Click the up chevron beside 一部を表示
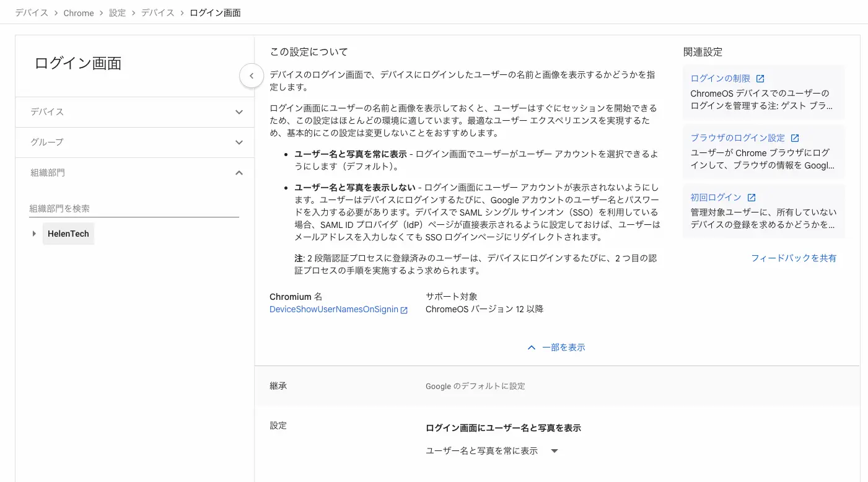 tap(531, 347)
